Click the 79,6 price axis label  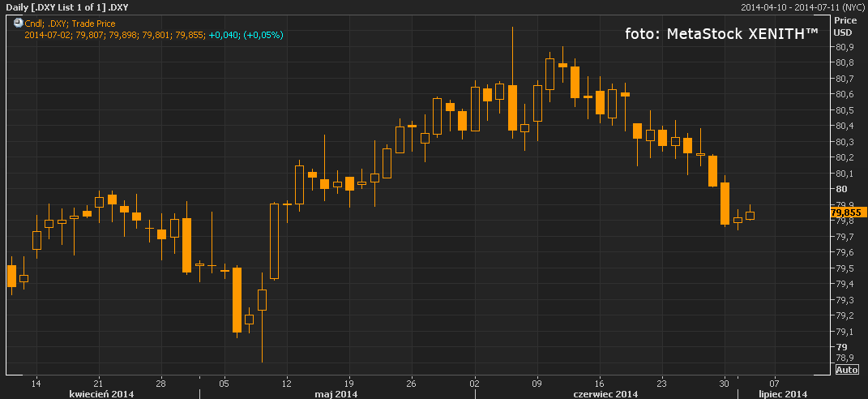[x=844, y=252]
